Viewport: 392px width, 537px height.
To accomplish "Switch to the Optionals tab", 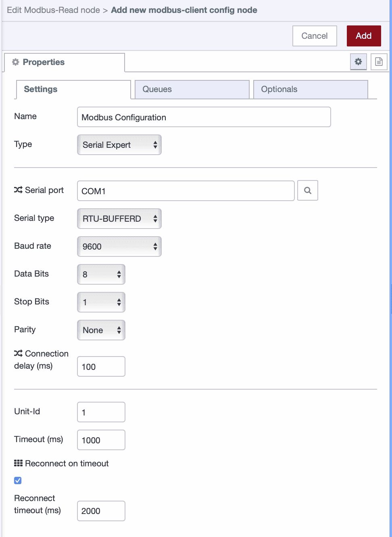I will click(x=310, y=89).
